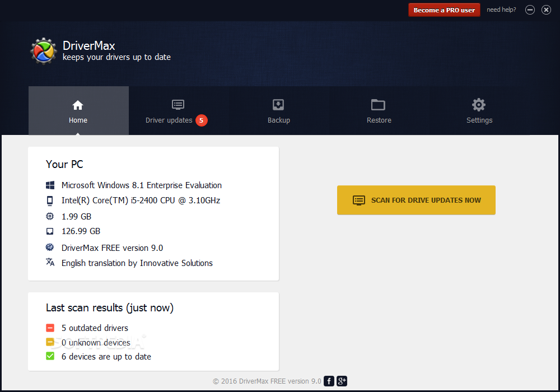Click the red outdated drivers indicator
The width and height of the screenshot is (560, 392).
tap(50, 328)
